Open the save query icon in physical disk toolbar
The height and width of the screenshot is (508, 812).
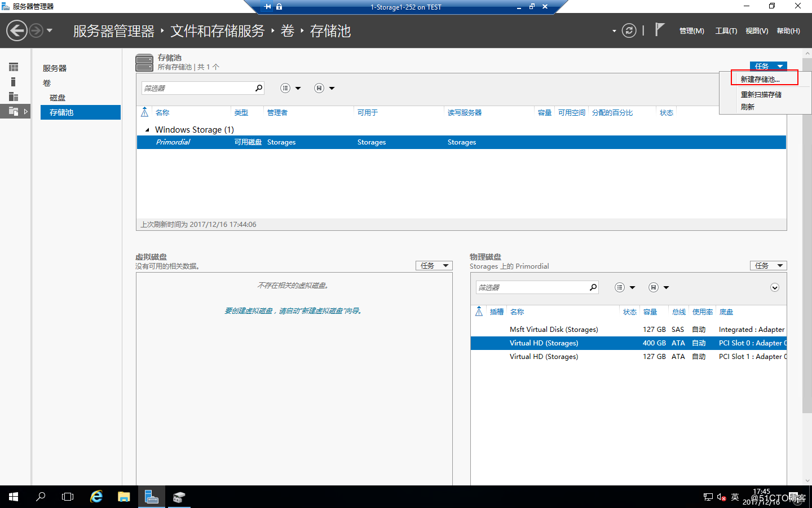653,287
